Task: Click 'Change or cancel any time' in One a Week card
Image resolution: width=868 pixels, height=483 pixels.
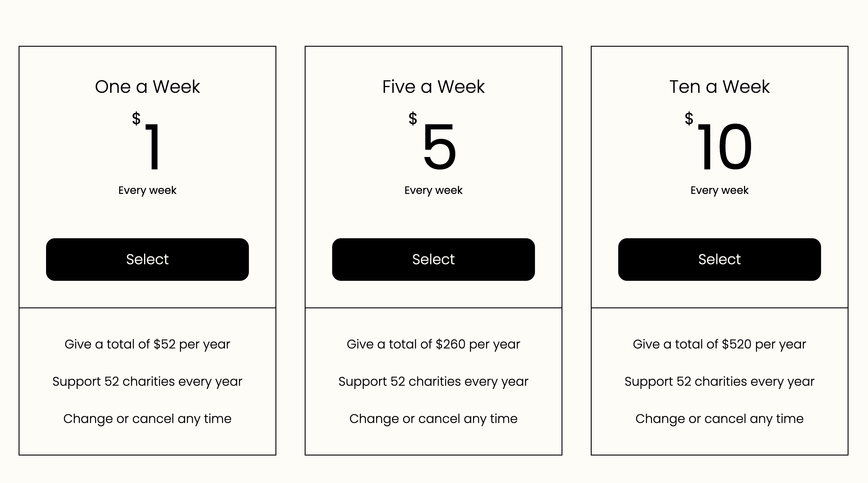Action: click(147, 419)
